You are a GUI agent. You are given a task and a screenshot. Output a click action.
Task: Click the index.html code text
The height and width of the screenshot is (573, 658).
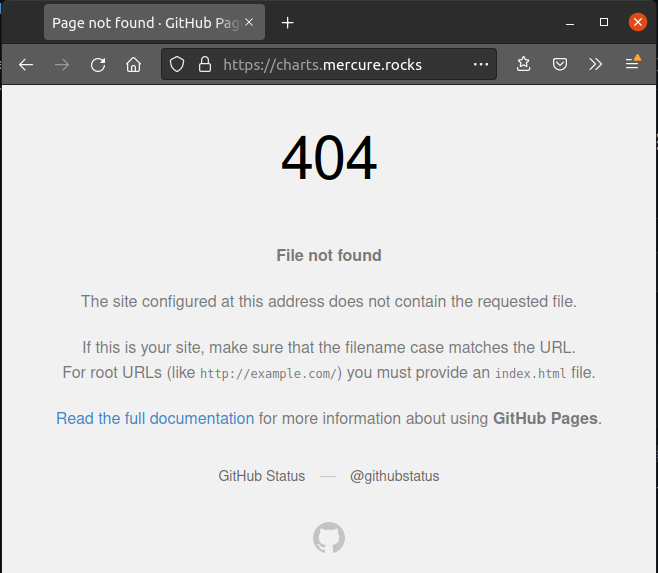point(530,373)
